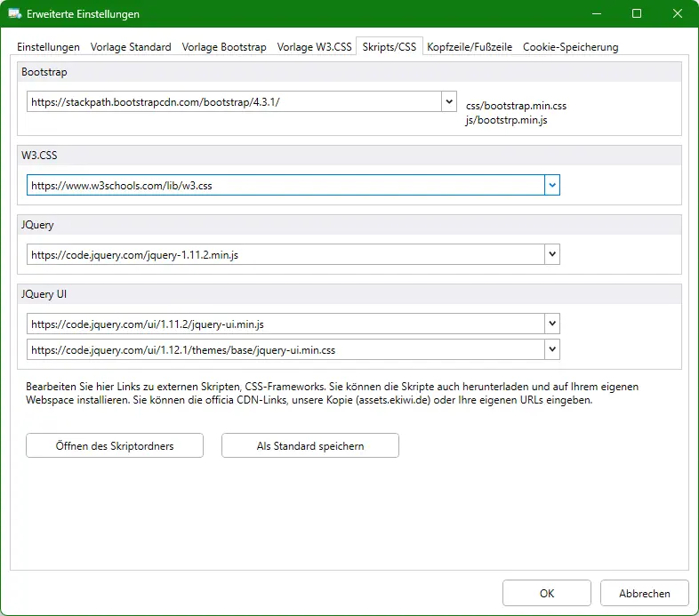Screen dimensions: 699x616
Task: Go to the Vorlage W3.CSS tab
Action: pyautogui.click(x=315, y=47)
